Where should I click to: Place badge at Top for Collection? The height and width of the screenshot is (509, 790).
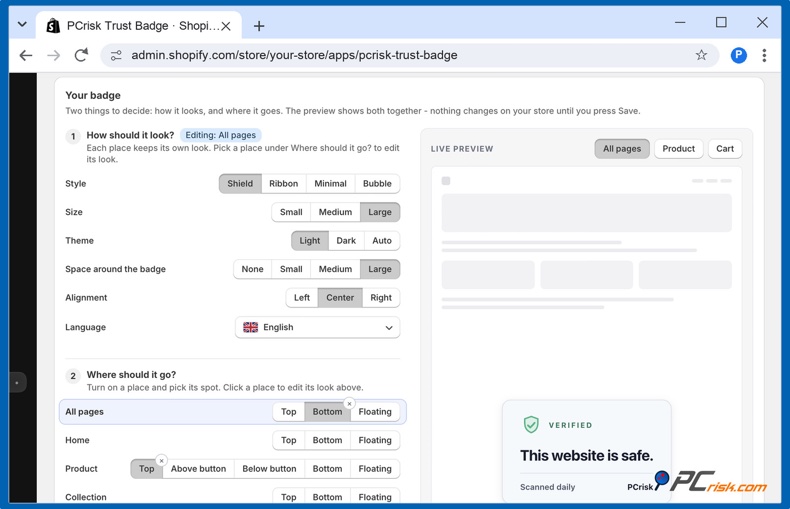(289, 497)
